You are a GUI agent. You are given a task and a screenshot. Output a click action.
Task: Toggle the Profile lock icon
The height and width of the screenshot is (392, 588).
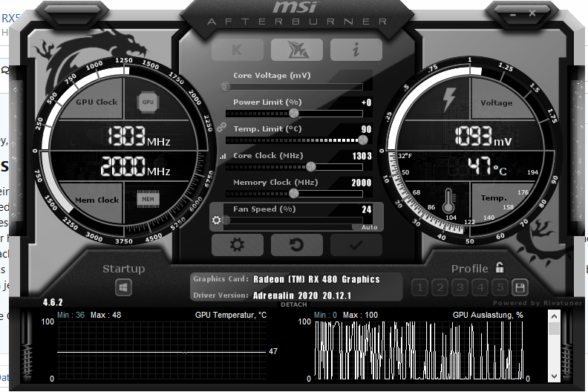click(x=500, y=267)
